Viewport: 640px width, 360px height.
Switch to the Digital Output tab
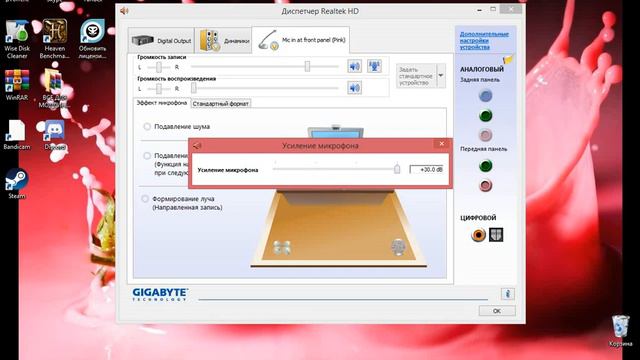[x=162, y=40]
